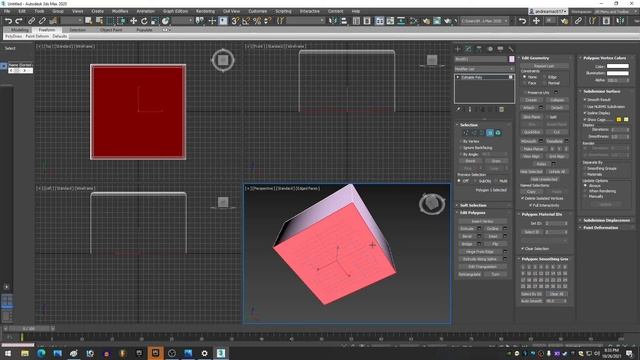Open the Motion panel tab
This screenshot has height=360, width=640.
click(x=490, y=49)
